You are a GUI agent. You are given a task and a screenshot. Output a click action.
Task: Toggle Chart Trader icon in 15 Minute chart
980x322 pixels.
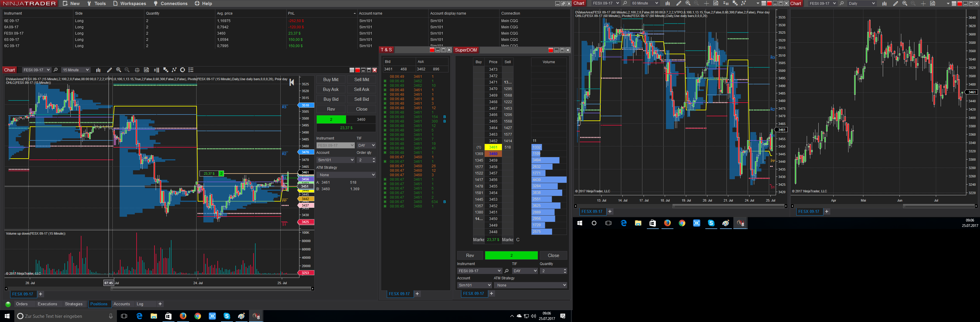(x=156, y=70)
